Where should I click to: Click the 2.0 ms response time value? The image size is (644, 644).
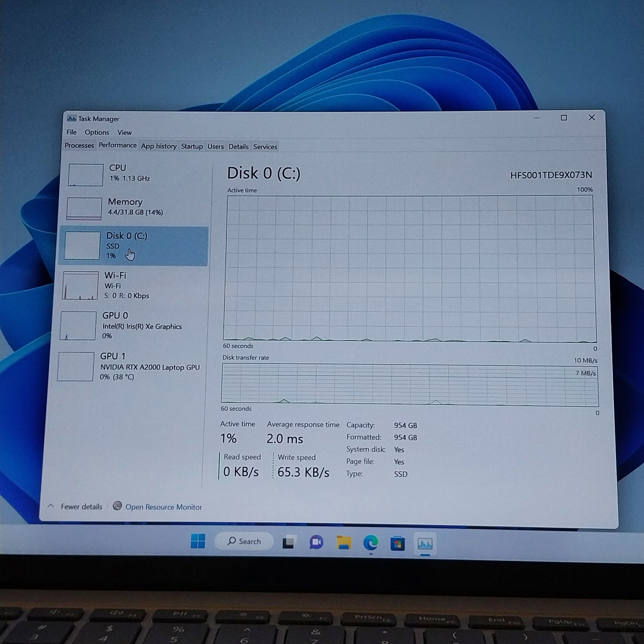coord(285,439)
